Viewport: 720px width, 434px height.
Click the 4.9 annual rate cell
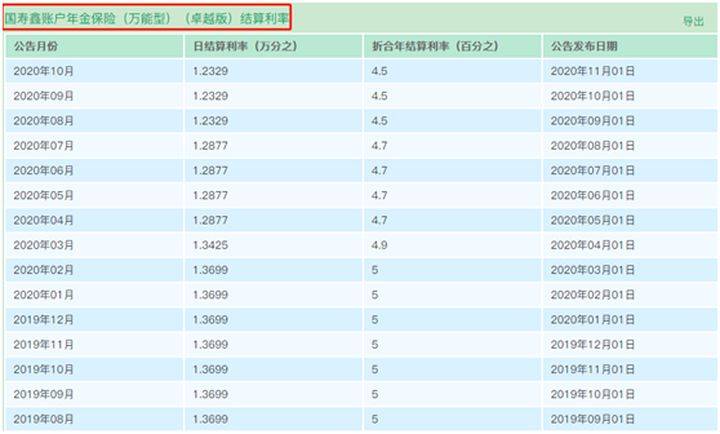379,244
